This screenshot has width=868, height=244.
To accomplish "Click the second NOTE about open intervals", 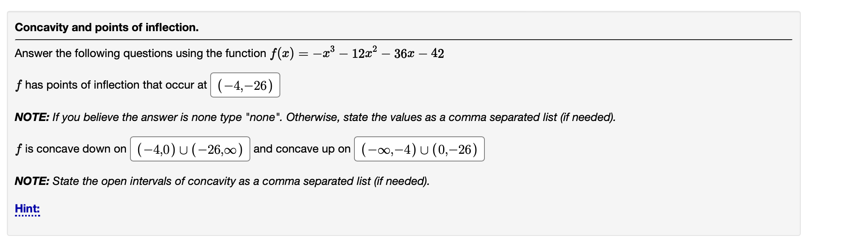I will coord(221,181).
